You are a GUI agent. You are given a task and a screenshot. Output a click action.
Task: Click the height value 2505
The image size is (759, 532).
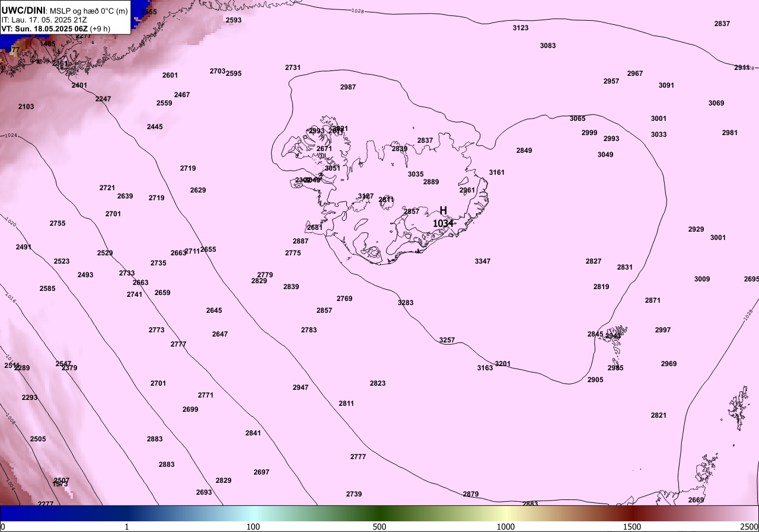[x=38, y=439]
